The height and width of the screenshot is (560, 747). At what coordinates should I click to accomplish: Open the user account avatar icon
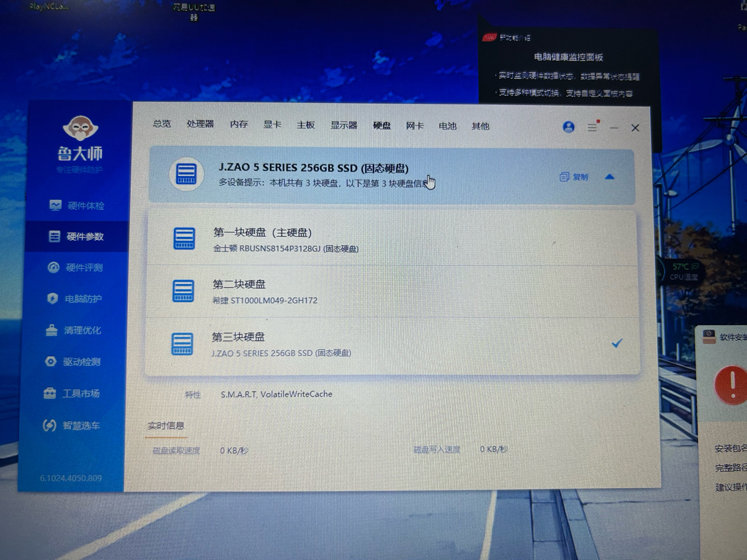568,127
